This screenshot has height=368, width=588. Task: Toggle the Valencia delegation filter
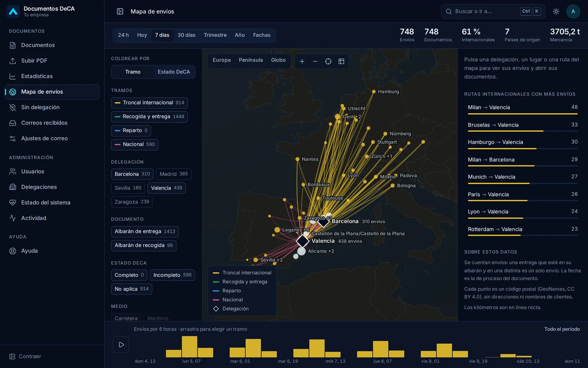(x=166, y=188)
